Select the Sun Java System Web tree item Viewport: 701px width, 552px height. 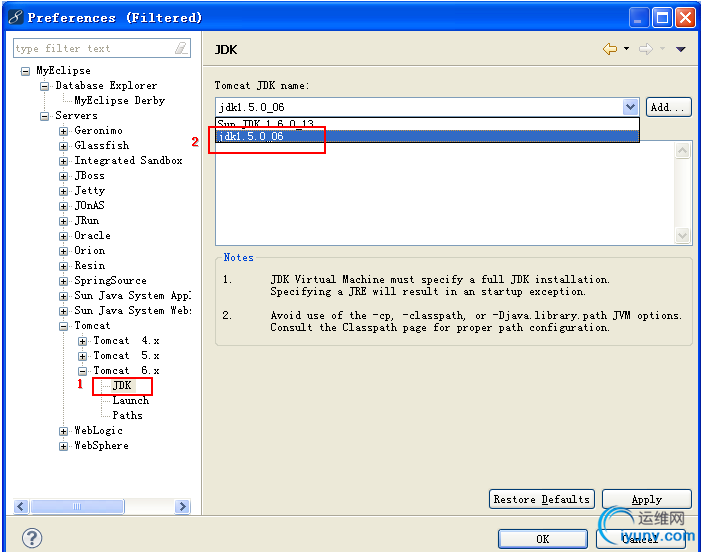(133, 311)
